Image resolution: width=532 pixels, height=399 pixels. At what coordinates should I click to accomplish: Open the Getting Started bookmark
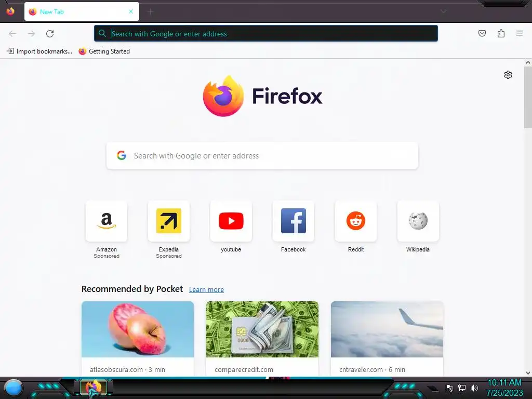[x=104, y=51]
